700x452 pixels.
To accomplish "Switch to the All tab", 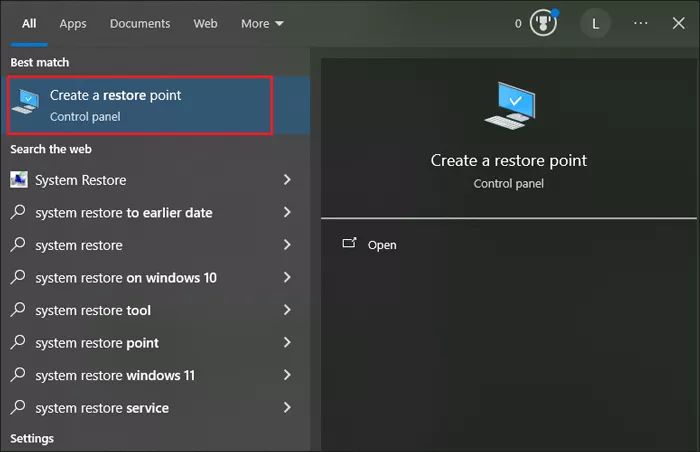I will pos(29,23).
